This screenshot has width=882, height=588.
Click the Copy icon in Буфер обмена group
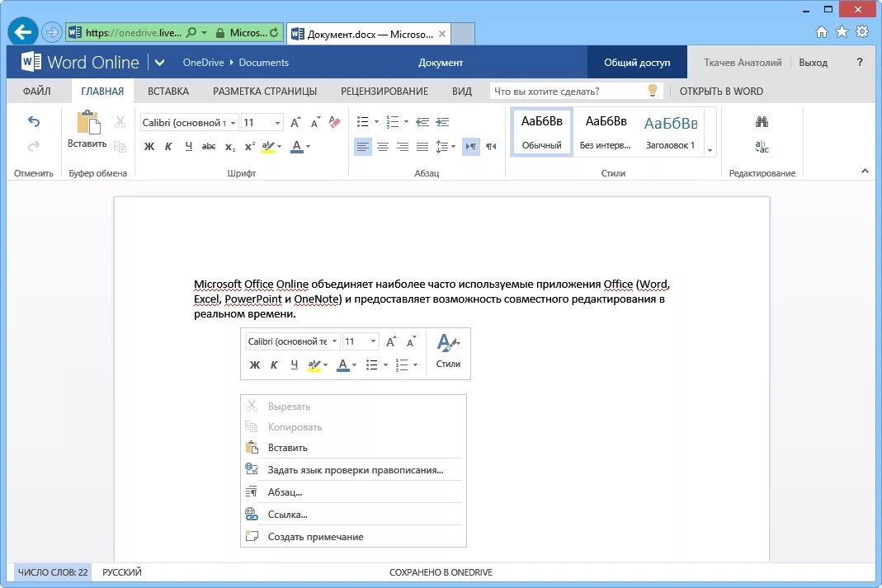(x=120, y=147)
